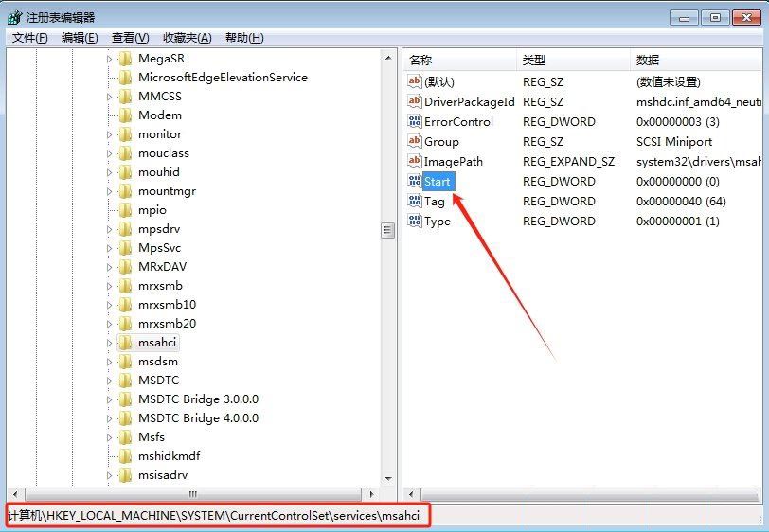
Task: Open the 收藏夹(A) menu
Action: (187, 38)
